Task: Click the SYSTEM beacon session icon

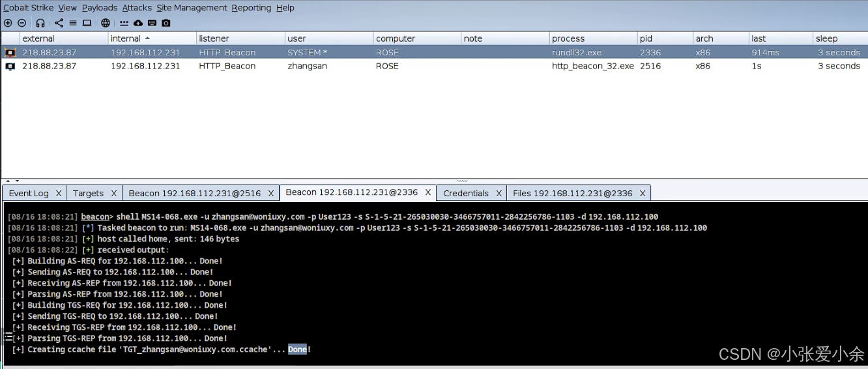Action: (10, 52)
